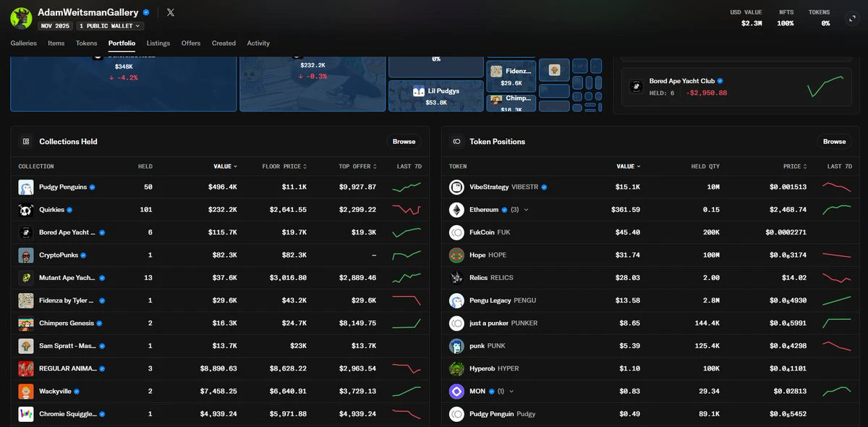Viewport: 868px width, 427px height.
Task: Switch to the Offers tab
Action: (x=191, y=43)
